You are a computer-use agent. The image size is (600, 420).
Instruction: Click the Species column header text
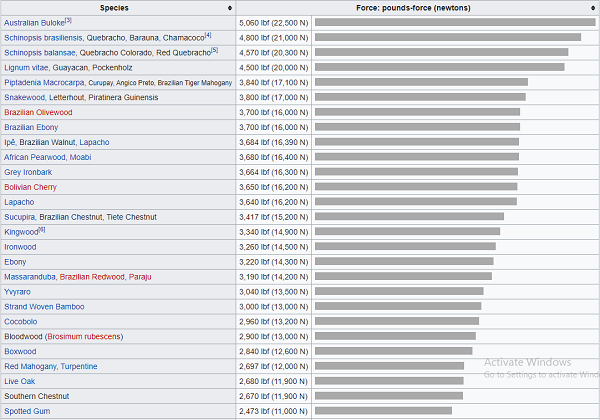(x=114, y=8)
